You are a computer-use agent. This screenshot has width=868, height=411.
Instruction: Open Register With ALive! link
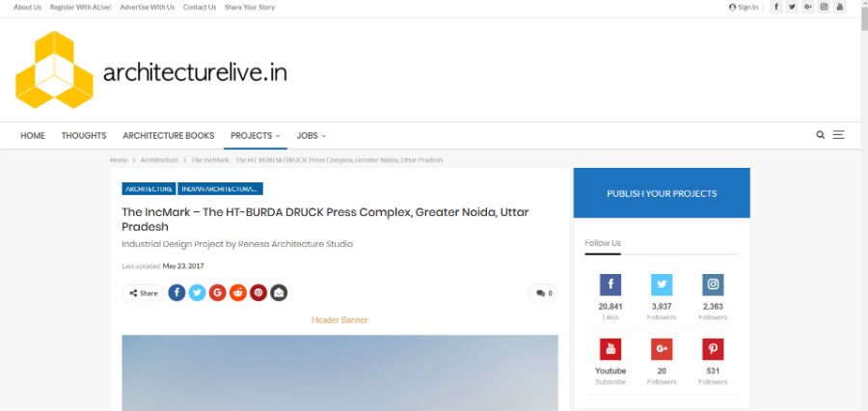[x=81, y=7]
